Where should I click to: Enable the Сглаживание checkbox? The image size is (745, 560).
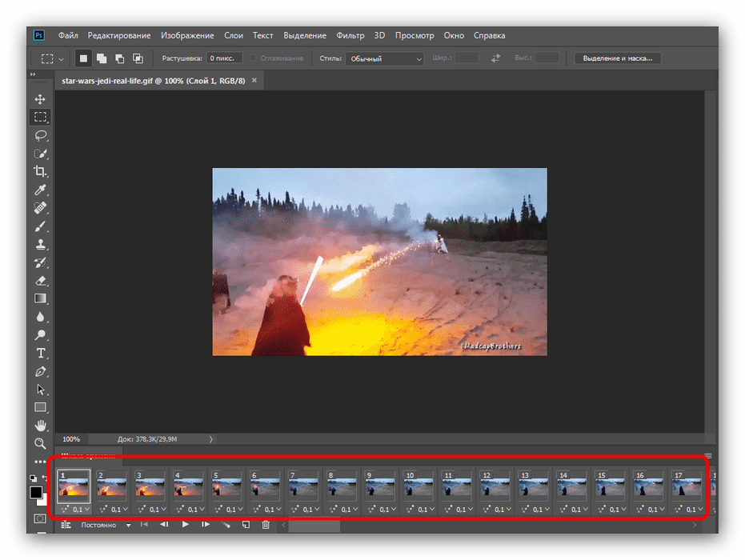point(254,58)
